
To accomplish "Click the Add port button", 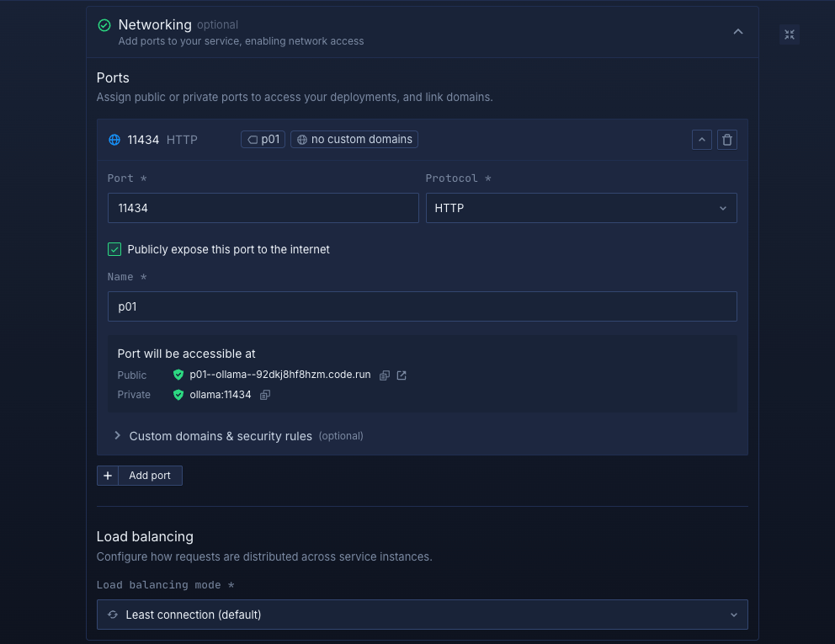I will point(150,476).
